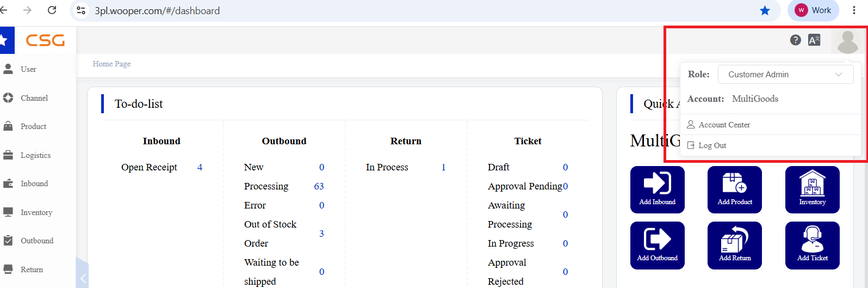Open the Logistics sidebar menu
Image resolution: width=868 pixels, height=288 pixels.
pyautogui.click(x=35, y=155)
